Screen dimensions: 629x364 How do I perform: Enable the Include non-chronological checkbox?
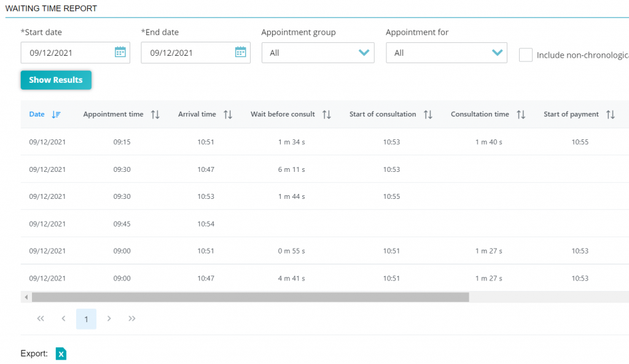pos(526,55)
